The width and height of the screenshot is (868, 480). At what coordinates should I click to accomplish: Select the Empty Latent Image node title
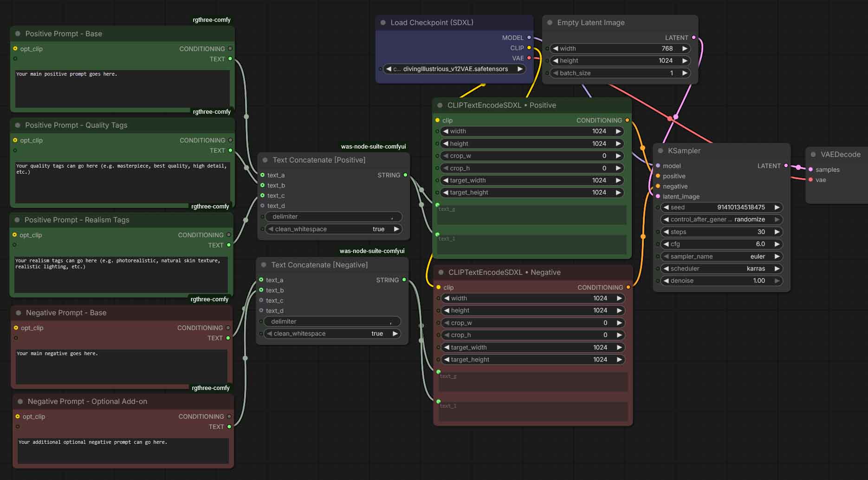(590, 23)
